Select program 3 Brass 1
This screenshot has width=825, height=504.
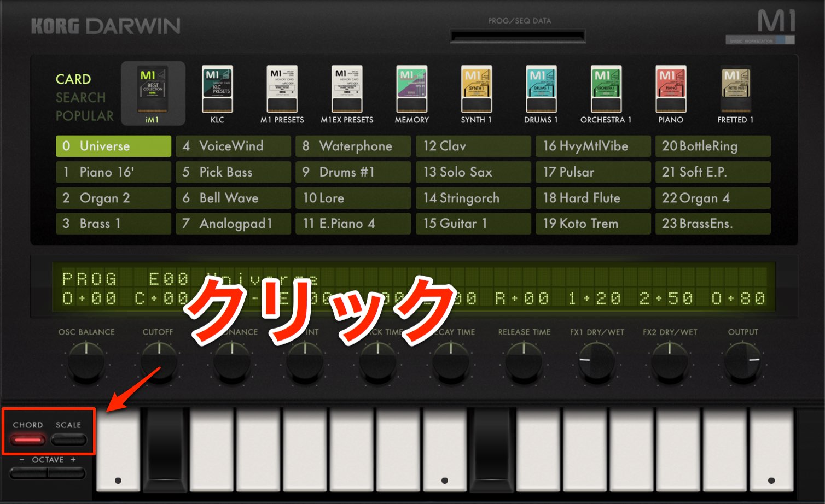[x=113, y=224]
